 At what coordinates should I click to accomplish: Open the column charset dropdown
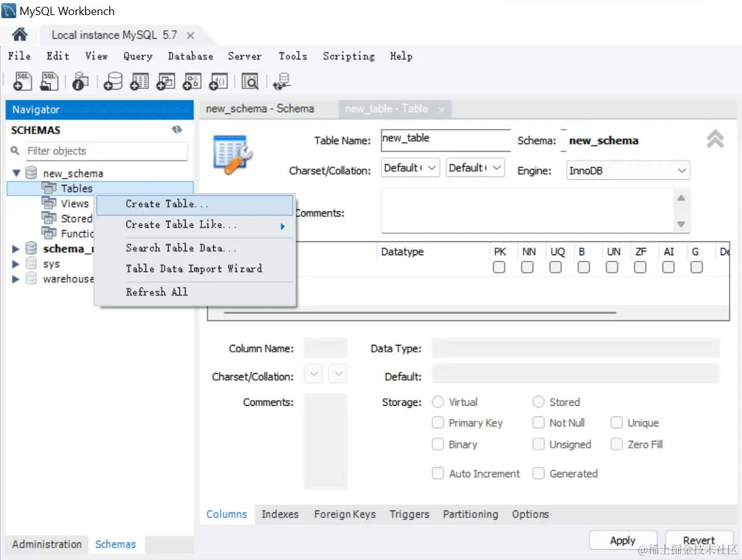(x=314, y=374)
